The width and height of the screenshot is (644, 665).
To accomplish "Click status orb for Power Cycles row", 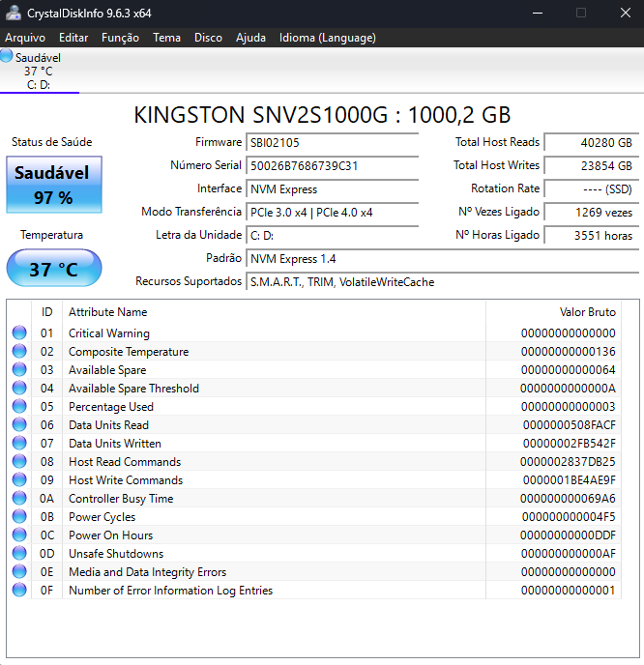I will pos(19,516).
